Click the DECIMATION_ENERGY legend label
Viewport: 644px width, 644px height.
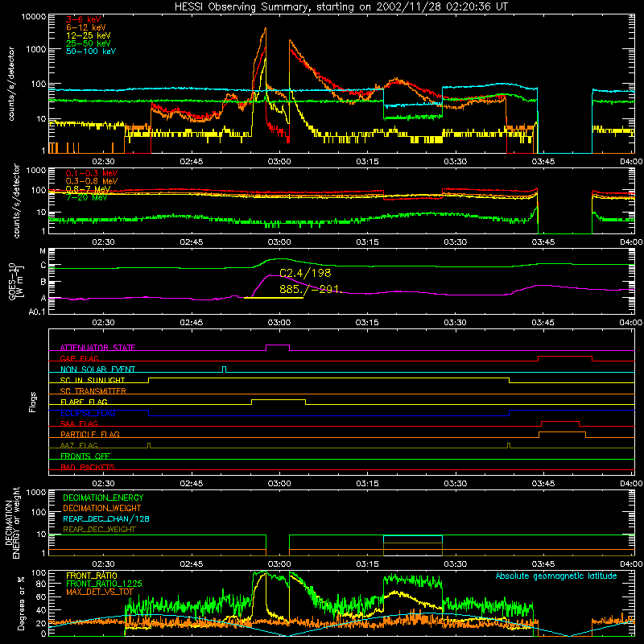pyautogui.click(x=103, y=497)
